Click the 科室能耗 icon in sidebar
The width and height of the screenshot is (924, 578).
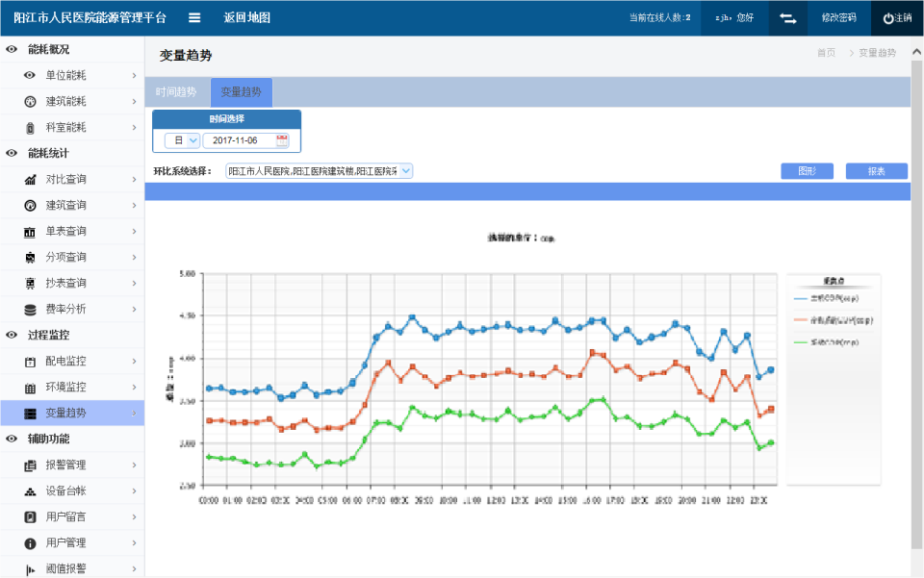(30, 127)
